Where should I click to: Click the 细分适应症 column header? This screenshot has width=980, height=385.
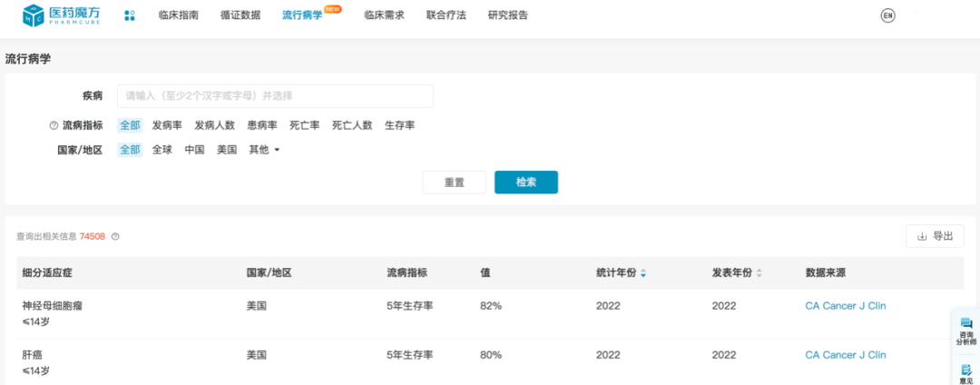pyautogui.click(x=47, y=273)
